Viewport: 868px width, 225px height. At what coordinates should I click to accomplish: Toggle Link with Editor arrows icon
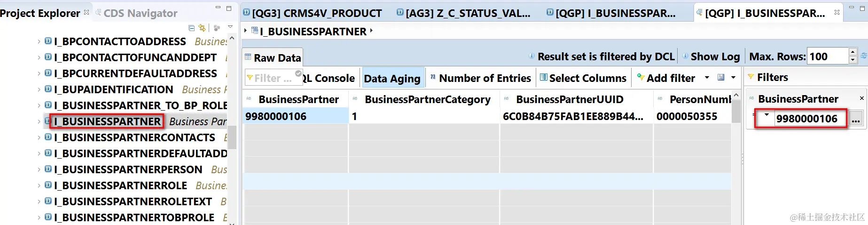202,28
